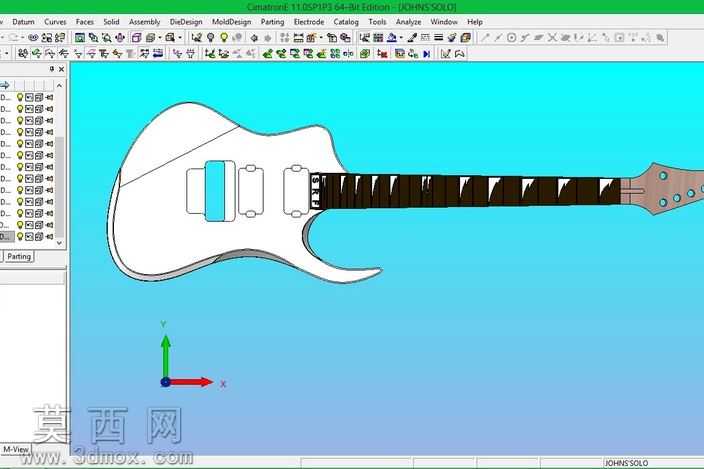Open the Help menu
Viewport: 704px width, 469px height.
475,22
